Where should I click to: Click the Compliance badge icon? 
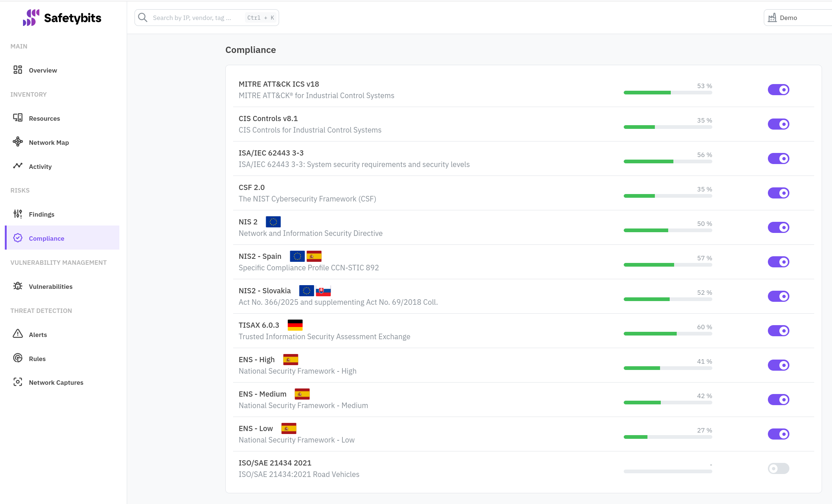(x=18, y=238)
